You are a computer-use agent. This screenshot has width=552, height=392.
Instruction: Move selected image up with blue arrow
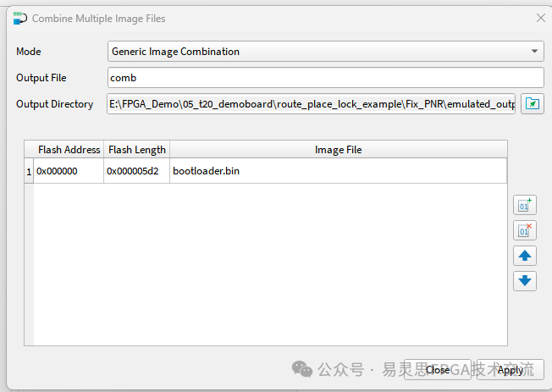[x=525, y=256]
